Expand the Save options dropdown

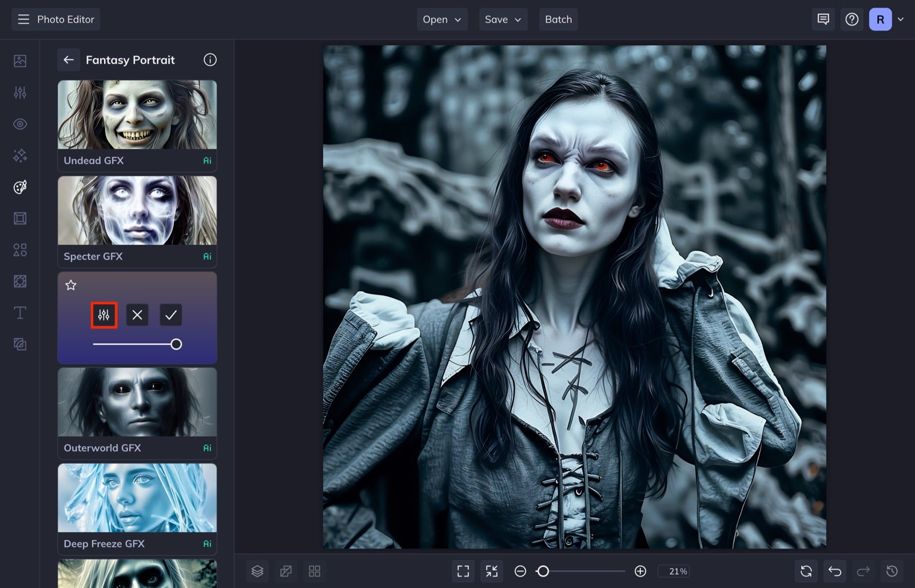tap(503, 19)
